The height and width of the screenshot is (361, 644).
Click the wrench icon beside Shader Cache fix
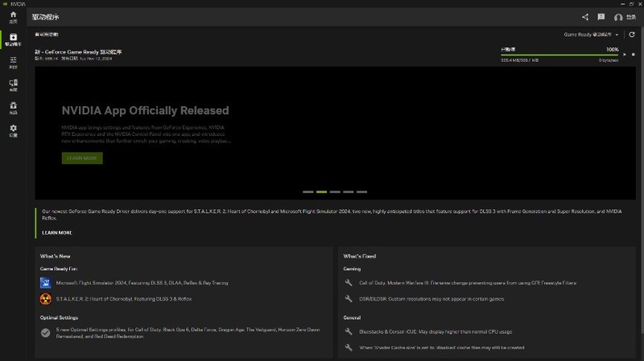(x=349, y=347)
